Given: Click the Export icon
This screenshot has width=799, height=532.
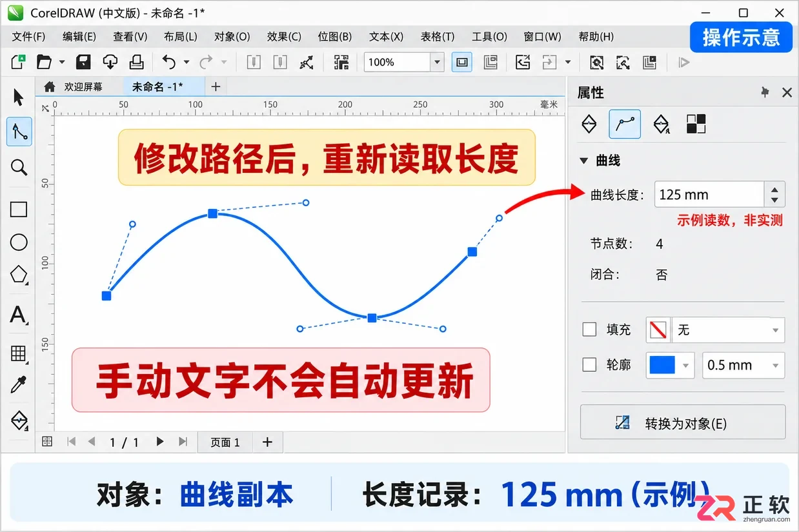Looking at the screenshot, I should (549, 63).
